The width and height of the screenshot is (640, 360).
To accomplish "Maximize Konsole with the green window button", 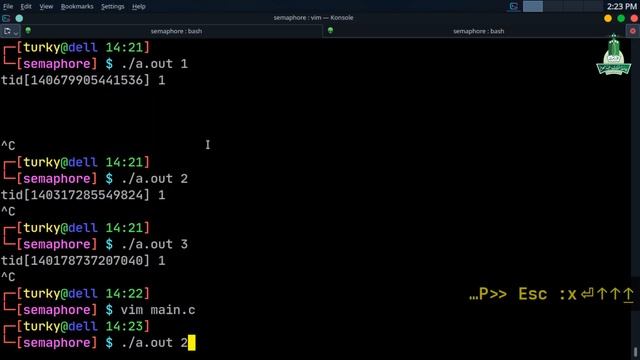I will click(621, 18).
